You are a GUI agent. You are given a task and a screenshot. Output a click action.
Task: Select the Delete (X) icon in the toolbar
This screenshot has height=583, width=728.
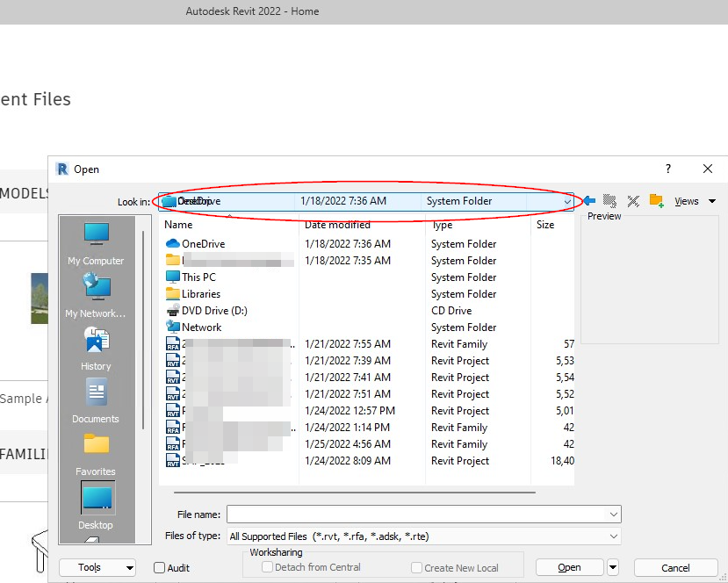click(632, 200)
